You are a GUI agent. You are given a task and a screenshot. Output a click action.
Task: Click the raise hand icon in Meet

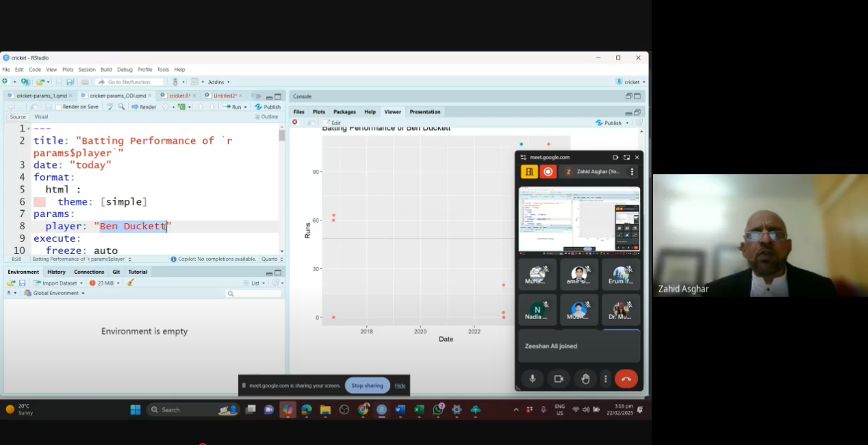point(585,379)
